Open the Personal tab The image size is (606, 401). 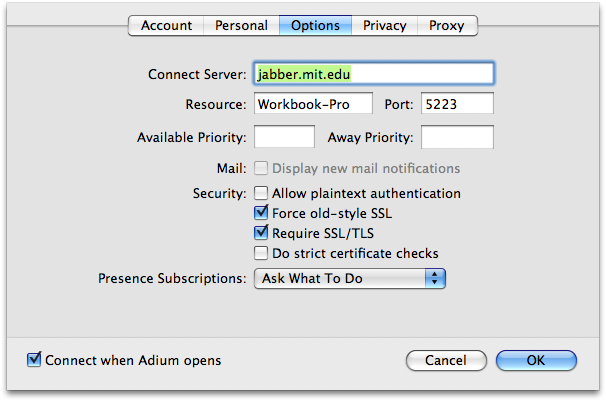click(x=241, y=25)
